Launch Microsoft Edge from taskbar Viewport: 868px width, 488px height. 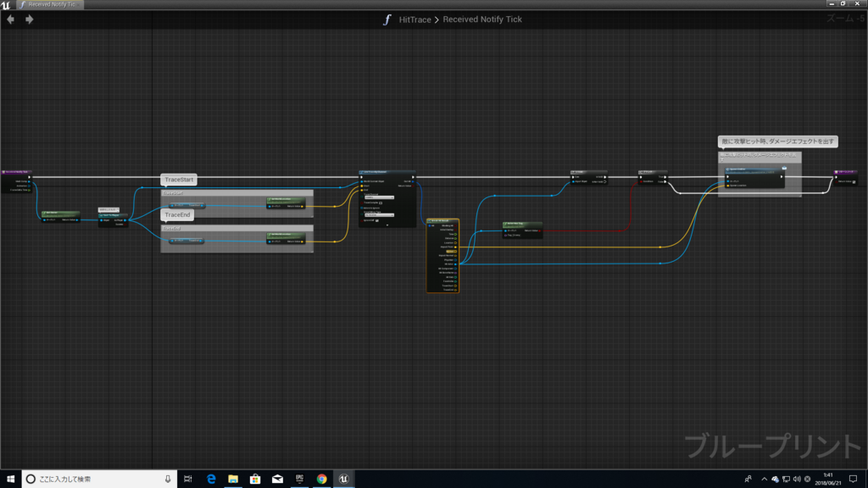(x=211, y=479)
